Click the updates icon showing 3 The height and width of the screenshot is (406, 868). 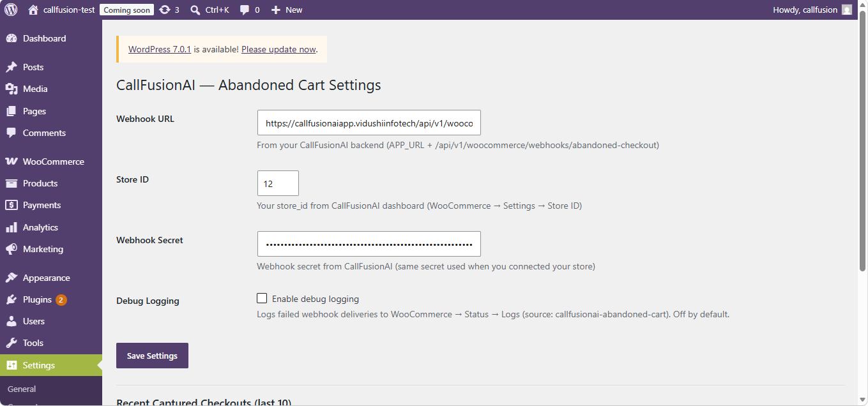tap(165, 10)
